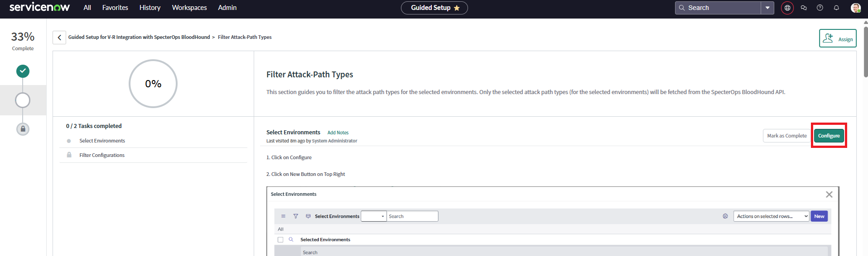This screenshot has width=868, height=256.
Task: Click the Selected Environments column Search field
Action: coord(564,252)
